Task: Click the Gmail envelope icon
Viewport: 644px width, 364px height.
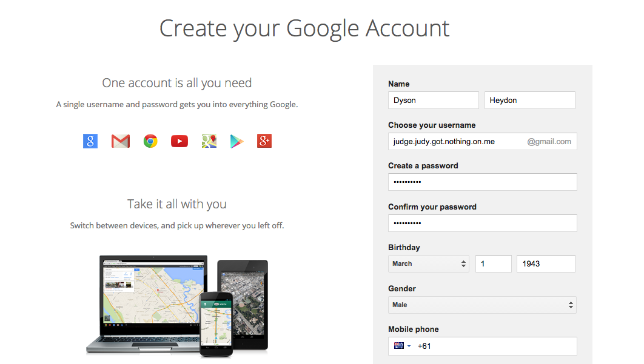Action: (121, 141)
